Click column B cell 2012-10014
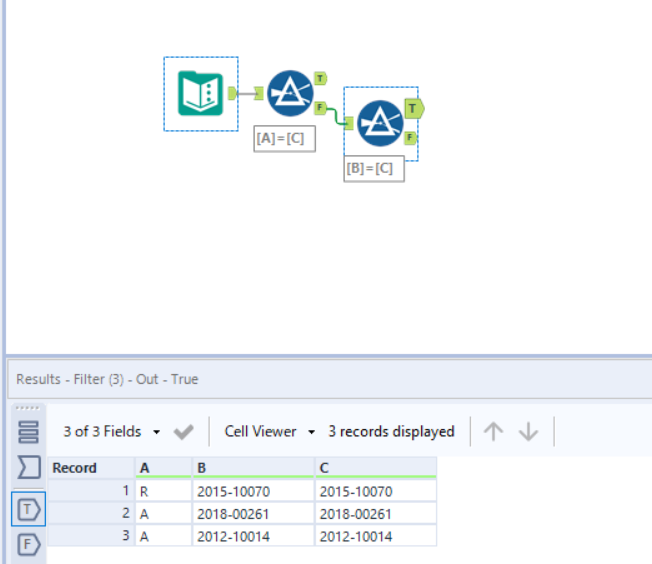 tap(253, 536)
